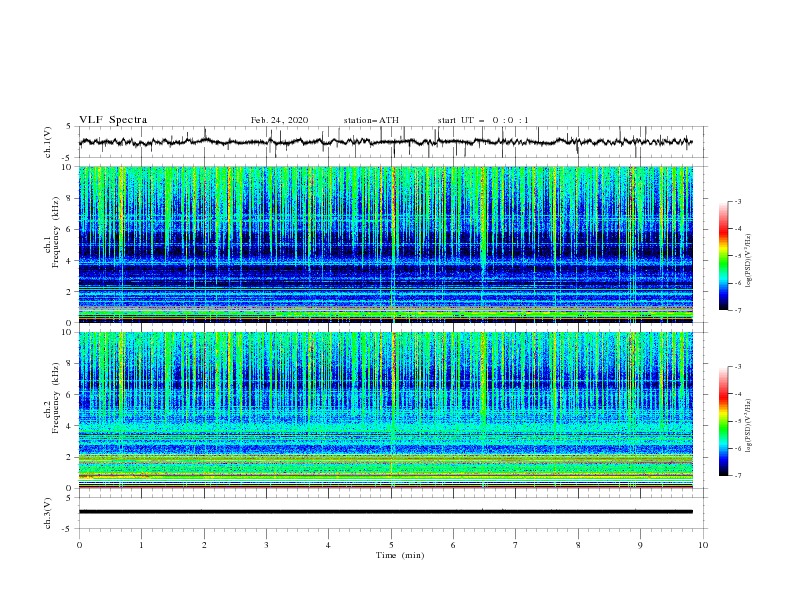The height and width of the screenshot is (612, 792).
Task: Click the ch.1 voltage waveform trace
Action: click(385, 142)
